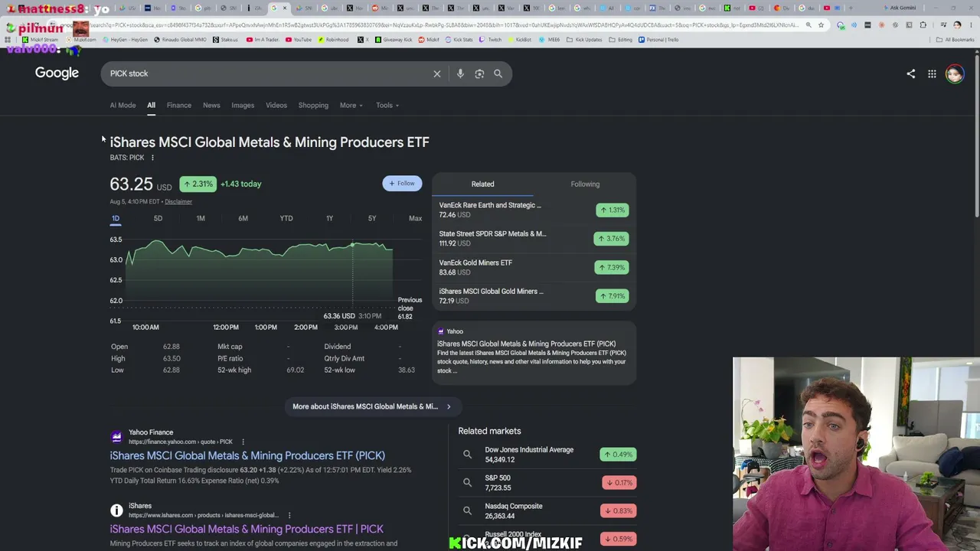Show the YTD chart range
Viewport: 980px width, 551px height.
tap(286, 219)
